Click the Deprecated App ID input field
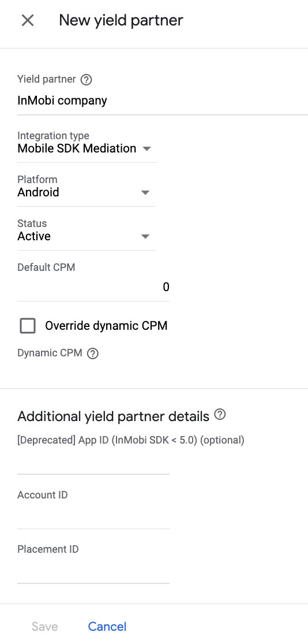The image size is (308, 644). coord(93,463)
